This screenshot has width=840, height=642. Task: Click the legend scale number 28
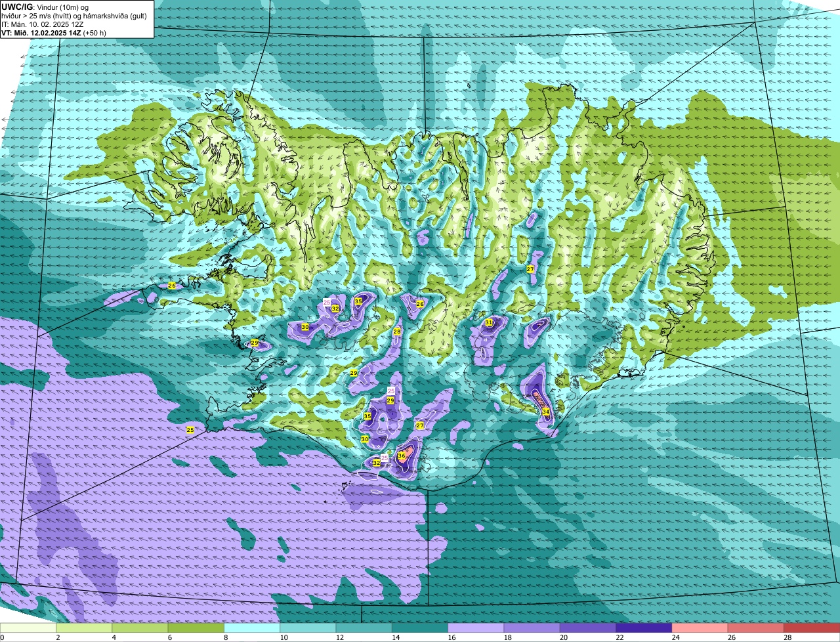pos(787,637)
